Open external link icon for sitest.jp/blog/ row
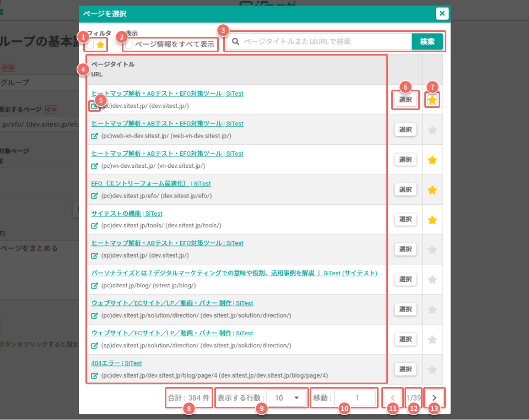 (94, 286)
